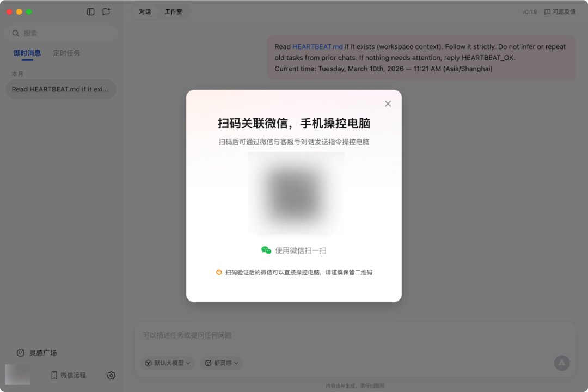Screen dimensions: 588x392
Task: Open settings via the gear icon
Action: pos(111,375)
